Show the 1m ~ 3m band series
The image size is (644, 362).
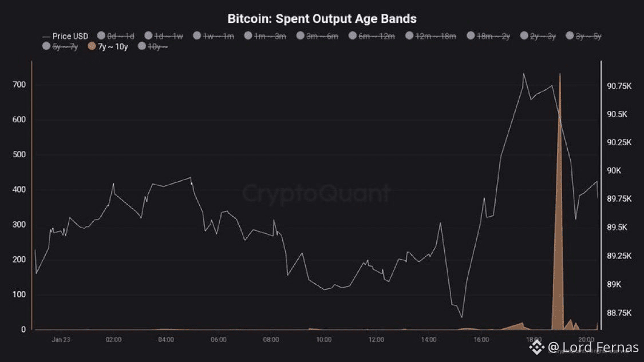(x=248, y=36)
